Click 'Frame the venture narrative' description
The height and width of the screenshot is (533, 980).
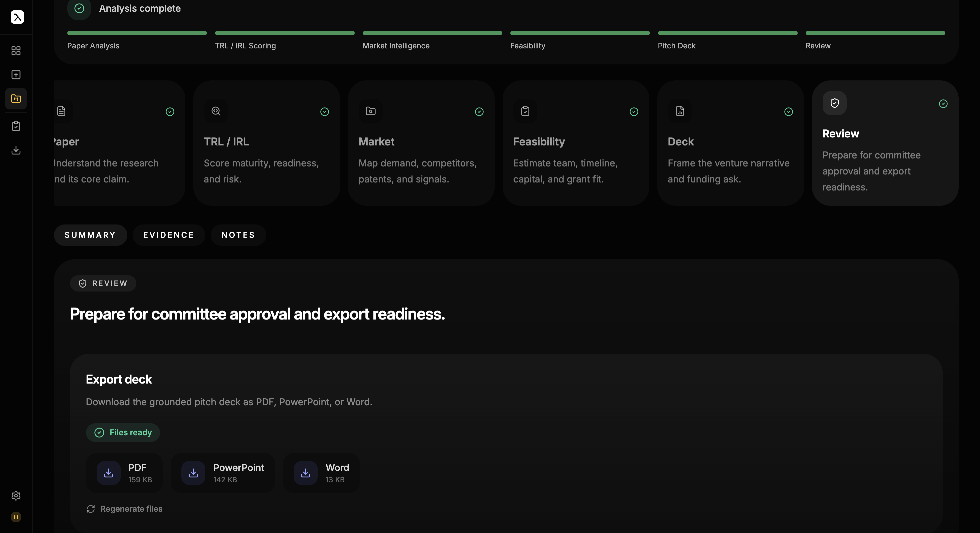729,171
